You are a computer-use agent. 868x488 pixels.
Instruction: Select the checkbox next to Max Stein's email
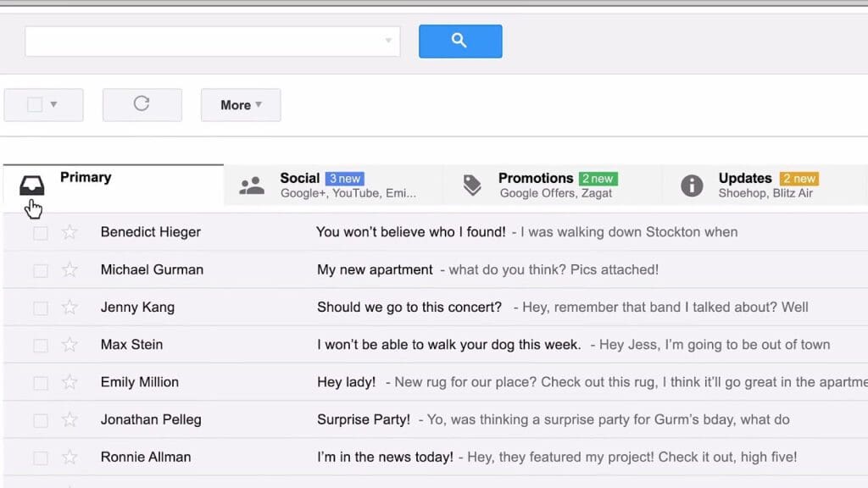[40, 345]
